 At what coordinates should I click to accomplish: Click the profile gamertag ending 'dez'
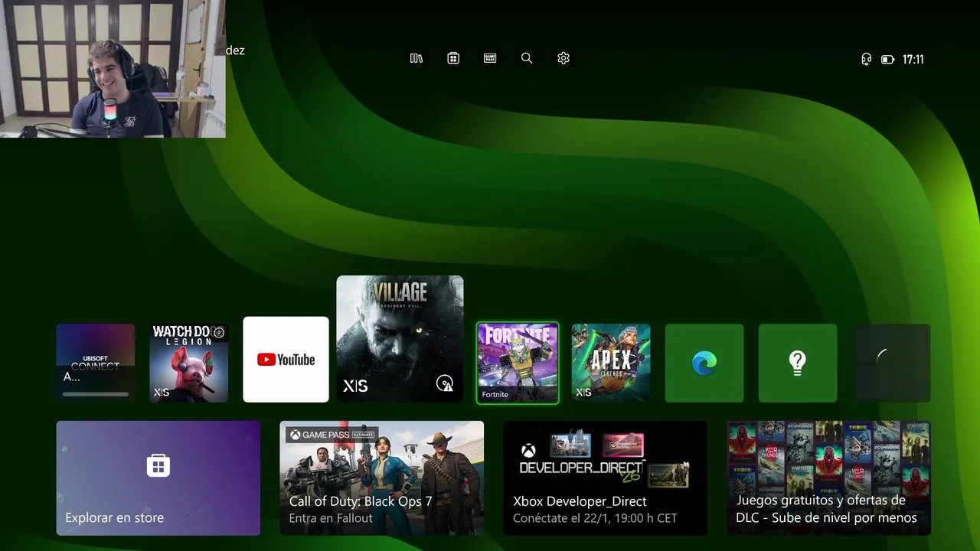tap(235, 50)
